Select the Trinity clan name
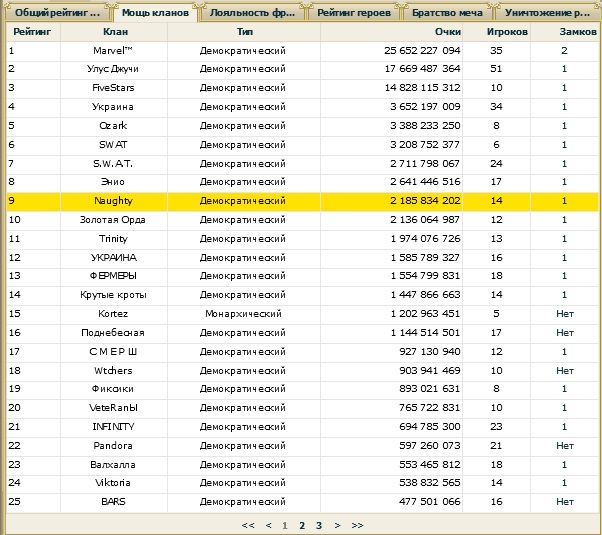602x535 pixels. (x=113, y=239)
